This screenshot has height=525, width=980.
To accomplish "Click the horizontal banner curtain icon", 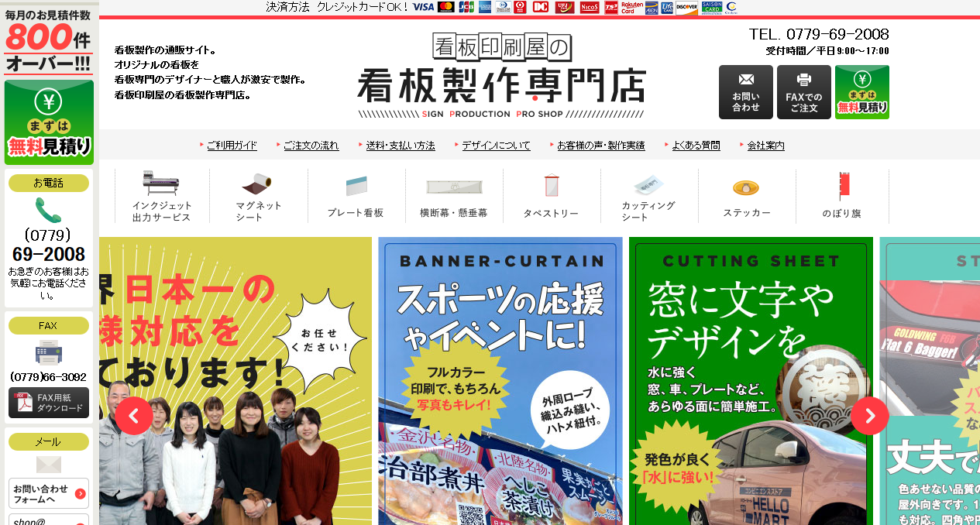I will (x=453, y=187).
